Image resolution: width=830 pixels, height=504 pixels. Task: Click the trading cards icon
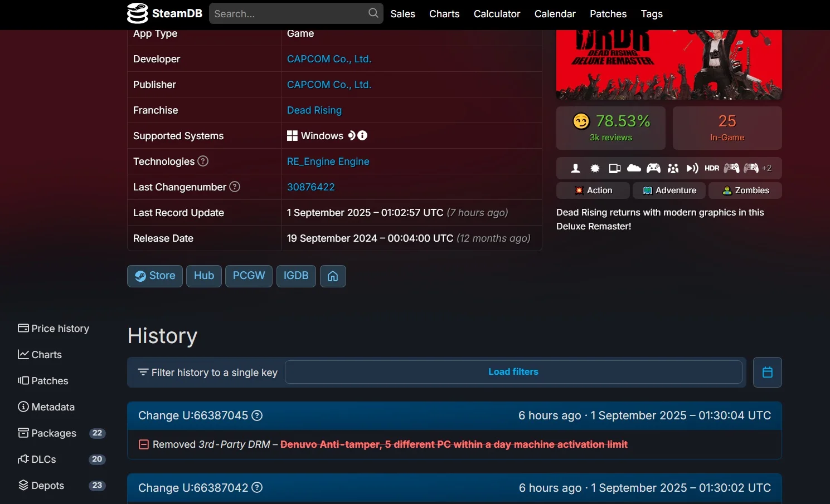point(615,168)
